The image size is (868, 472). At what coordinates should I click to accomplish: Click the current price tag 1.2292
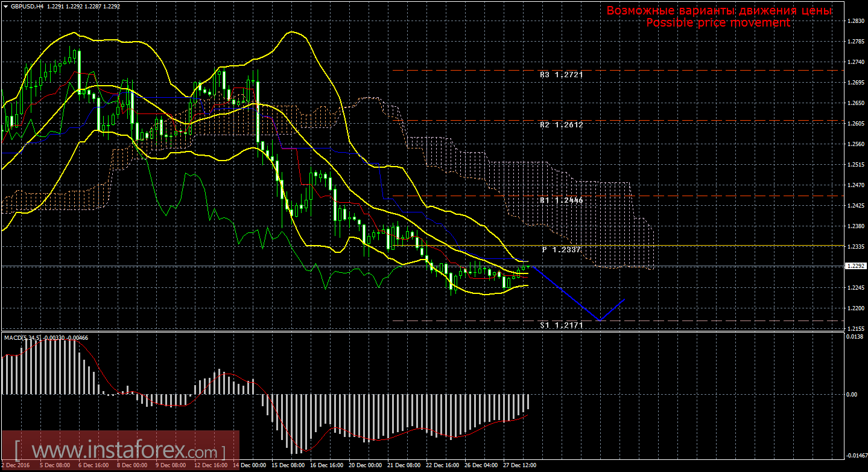[856, 266]
